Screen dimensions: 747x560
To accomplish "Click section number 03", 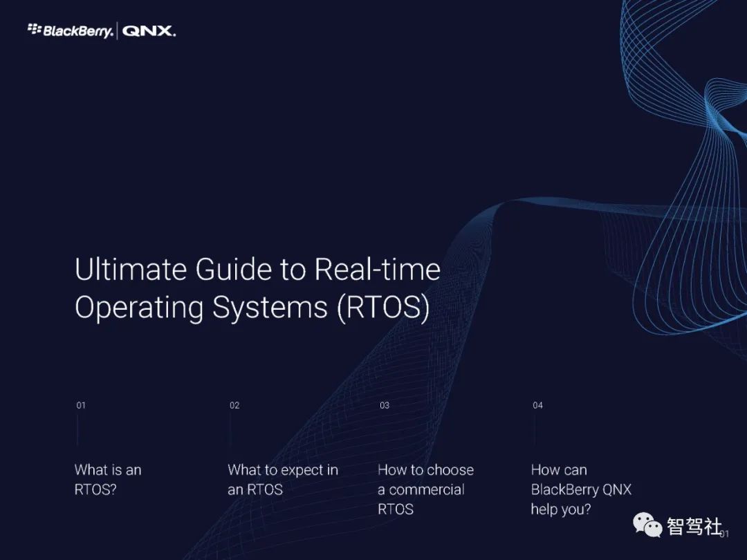I will click(385, 405).
